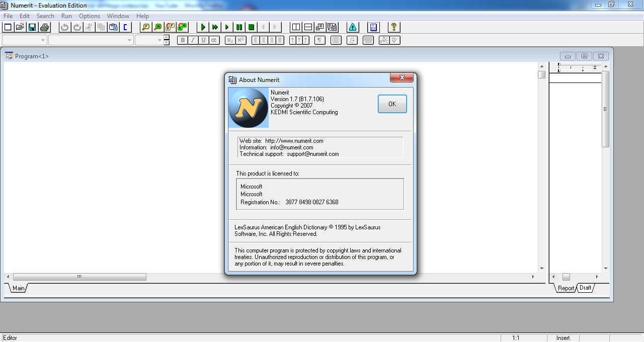Open the keyboard symbols icon
Screen dimensions: 644x342
point(368,40)
